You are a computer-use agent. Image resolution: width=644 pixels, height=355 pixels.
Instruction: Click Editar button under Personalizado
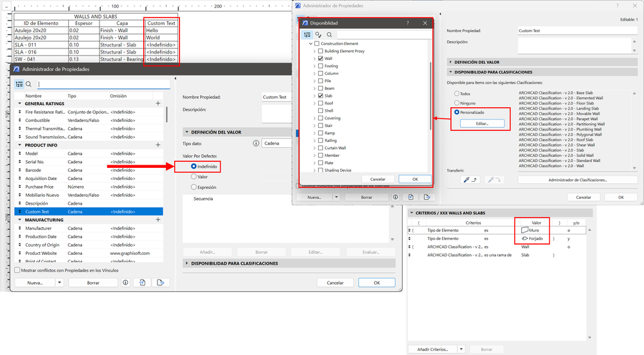click(x=482, y=123)
